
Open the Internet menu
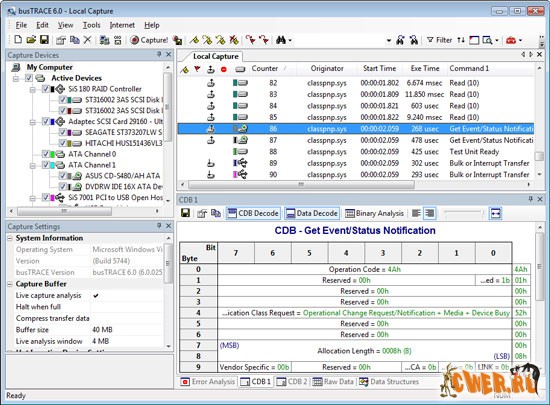[x=122, y=25]
